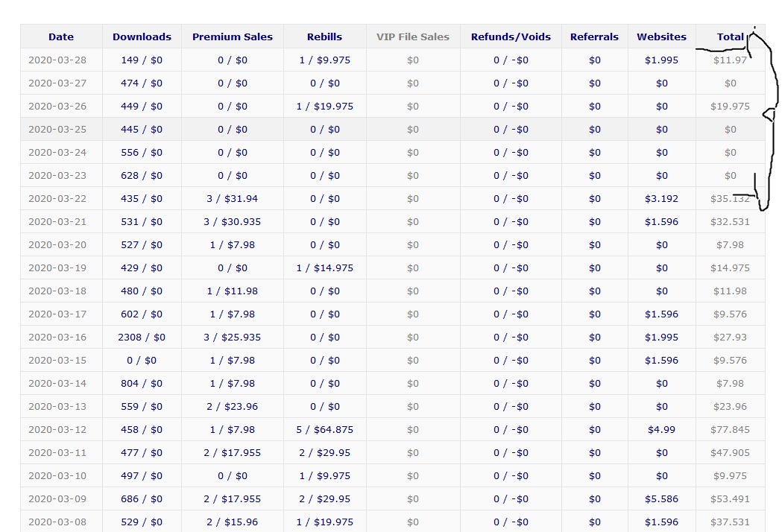The image size is (782, 532).
Task: Select the date 2020-03-19
Action: (x=57, y=268)
